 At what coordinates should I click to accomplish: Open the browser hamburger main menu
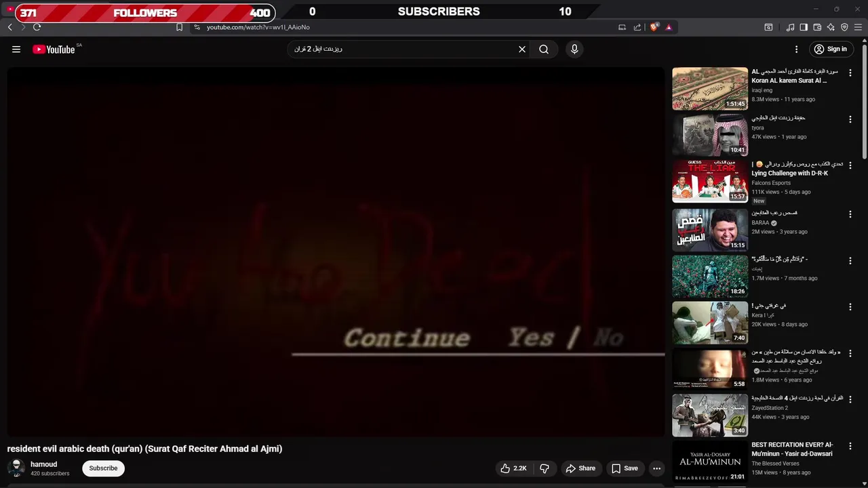858,27
